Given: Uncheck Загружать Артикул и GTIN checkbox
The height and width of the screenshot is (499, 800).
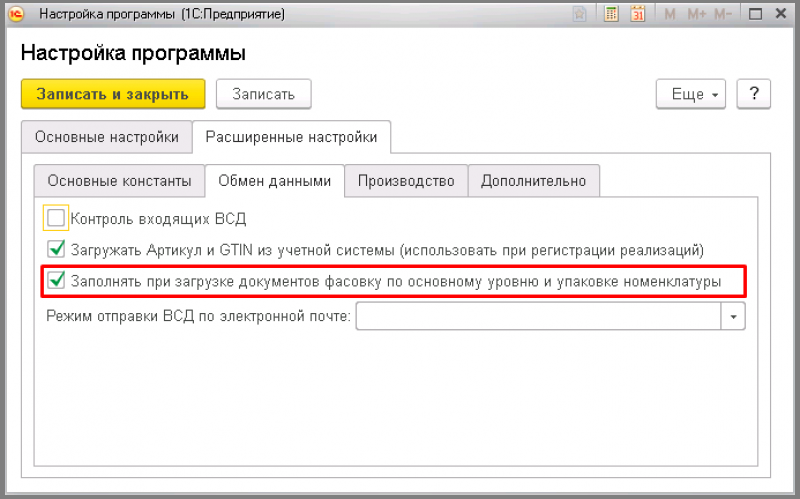Looking at the screenshot, I should (x=56, y=250).
